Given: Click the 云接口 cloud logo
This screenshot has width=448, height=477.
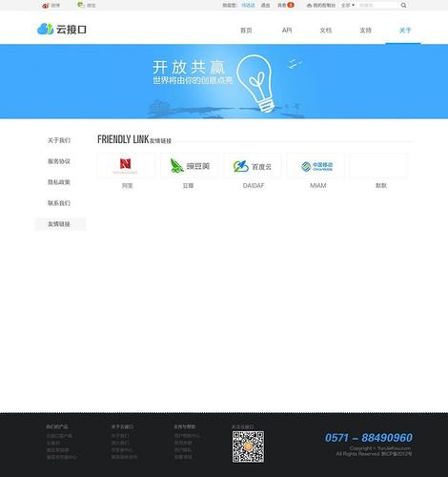Looking at the screenshot, I should click(62, 30).
